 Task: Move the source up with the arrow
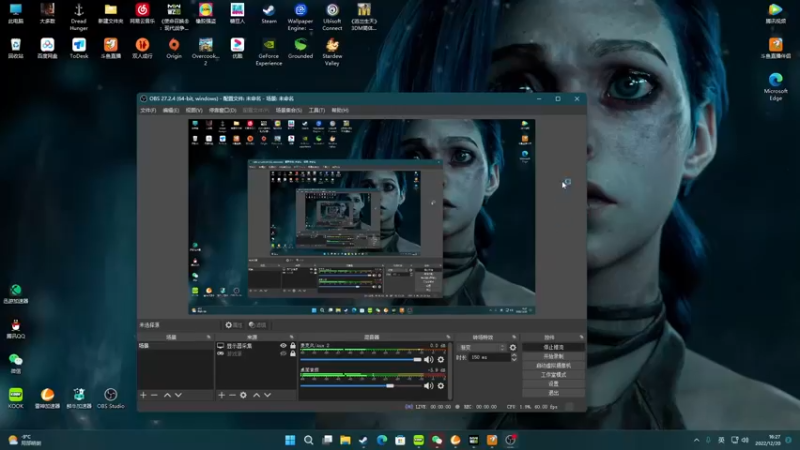coord(257,395)
